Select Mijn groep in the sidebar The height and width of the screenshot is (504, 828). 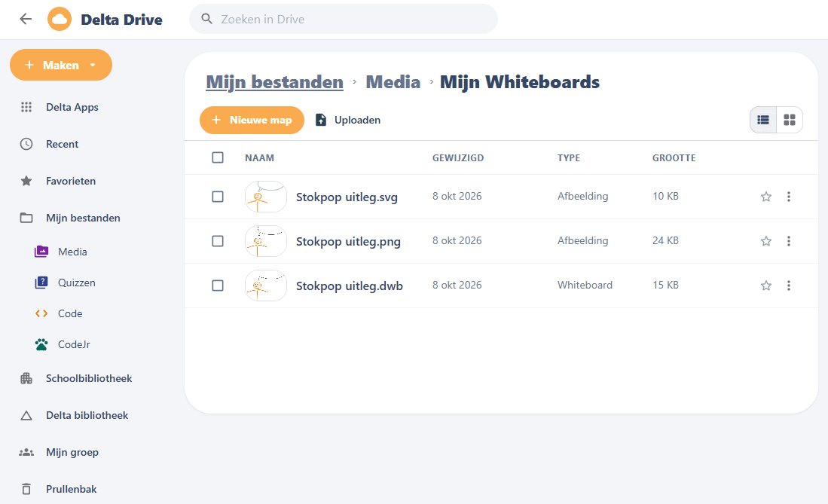click(72, 452)
